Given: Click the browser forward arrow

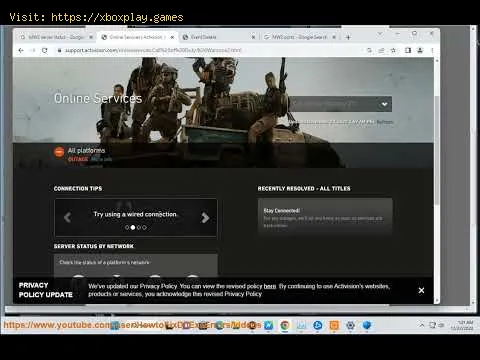Looking at the screenshot, I should [33, 50].
